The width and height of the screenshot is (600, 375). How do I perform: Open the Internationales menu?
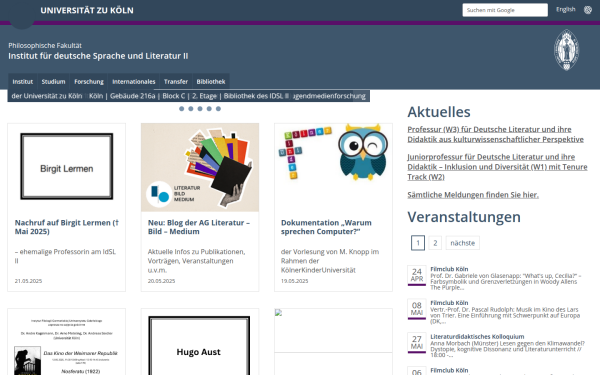[134, 82]
